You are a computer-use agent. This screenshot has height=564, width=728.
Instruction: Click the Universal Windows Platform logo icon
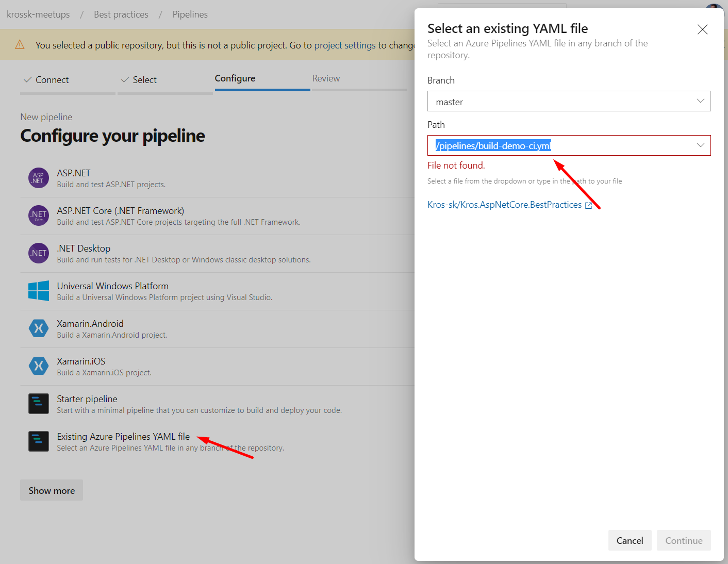[x=39, y=291]
